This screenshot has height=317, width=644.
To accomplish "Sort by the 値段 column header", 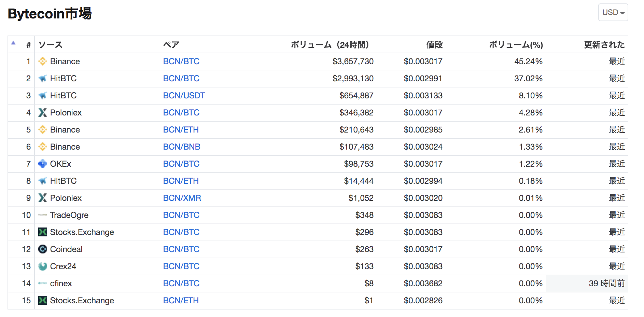I will tap(434, 45).
